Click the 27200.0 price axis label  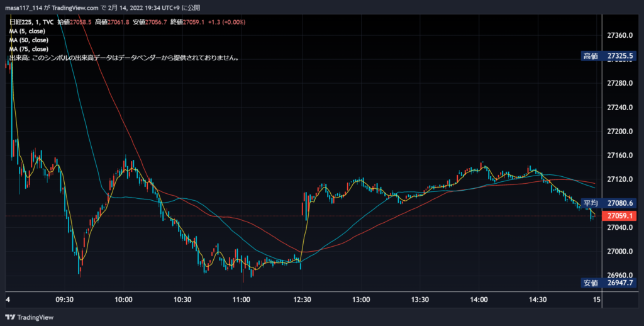619,132
